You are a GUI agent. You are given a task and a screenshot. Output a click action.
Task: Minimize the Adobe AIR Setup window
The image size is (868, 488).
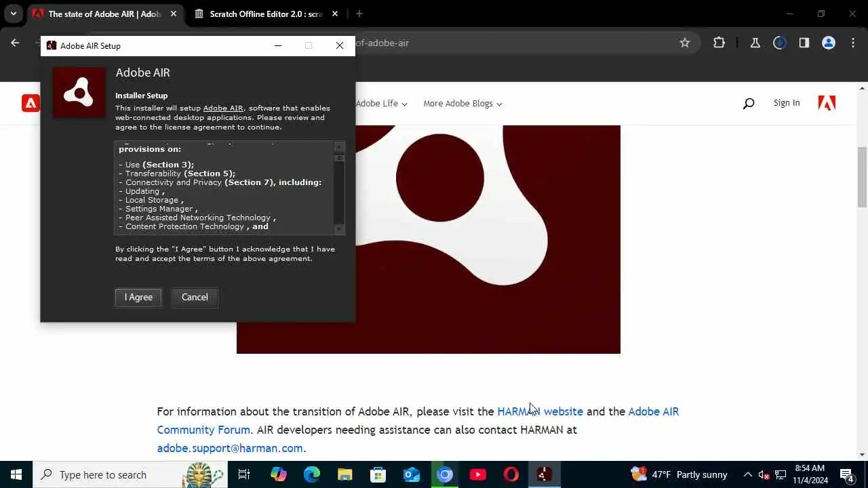(278, 45)
